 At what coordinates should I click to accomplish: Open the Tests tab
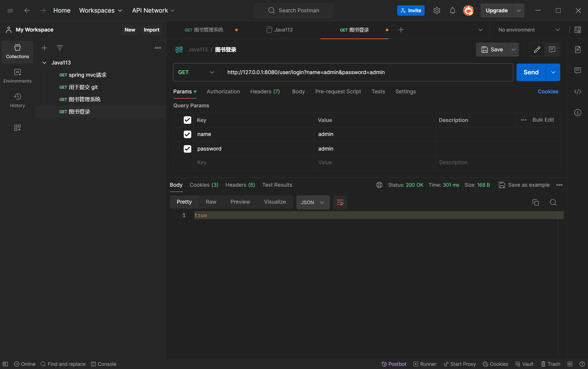point(378,92)
